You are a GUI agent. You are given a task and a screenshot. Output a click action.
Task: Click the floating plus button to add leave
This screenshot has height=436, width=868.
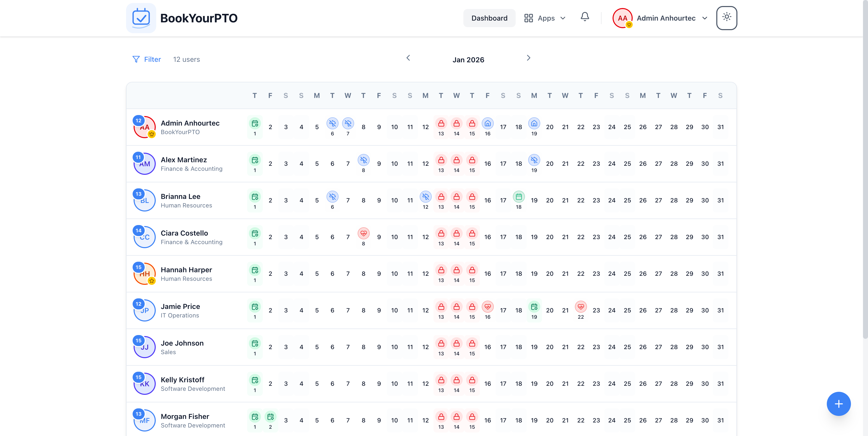tap(839, 404)
